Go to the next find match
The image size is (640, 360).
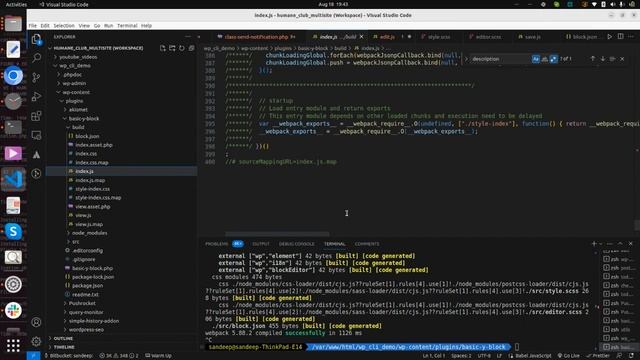602,59
